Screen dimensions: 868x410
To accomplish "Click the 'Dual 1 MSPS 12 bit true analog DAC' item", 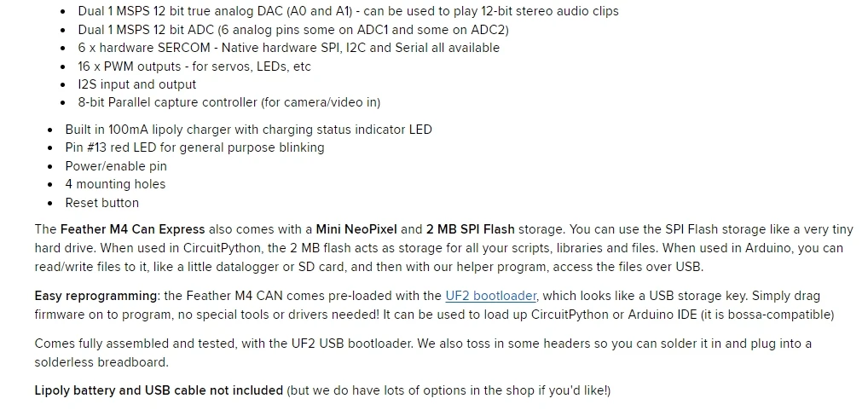I will (x=348, y=12).
